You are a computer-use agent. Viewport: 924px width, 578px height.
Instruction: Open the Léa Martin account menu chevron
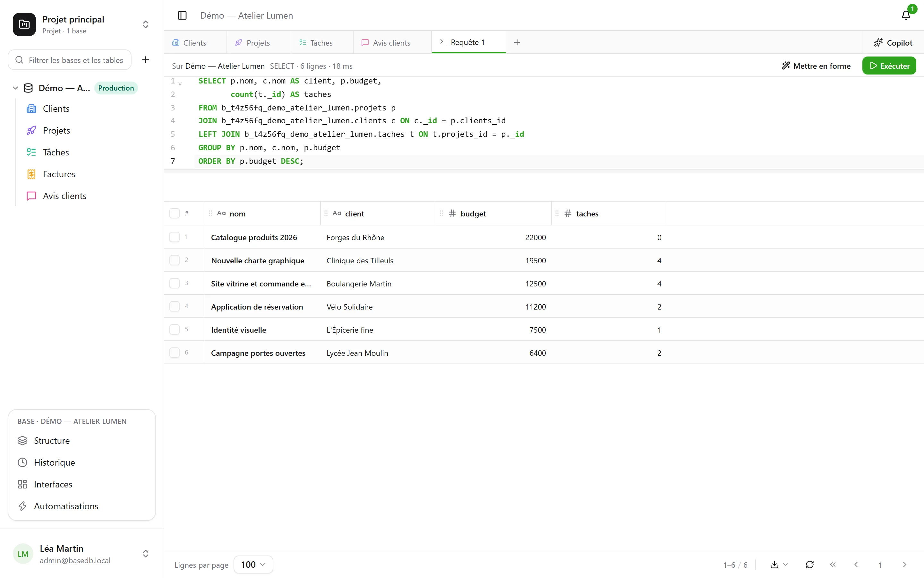point(145,554)
